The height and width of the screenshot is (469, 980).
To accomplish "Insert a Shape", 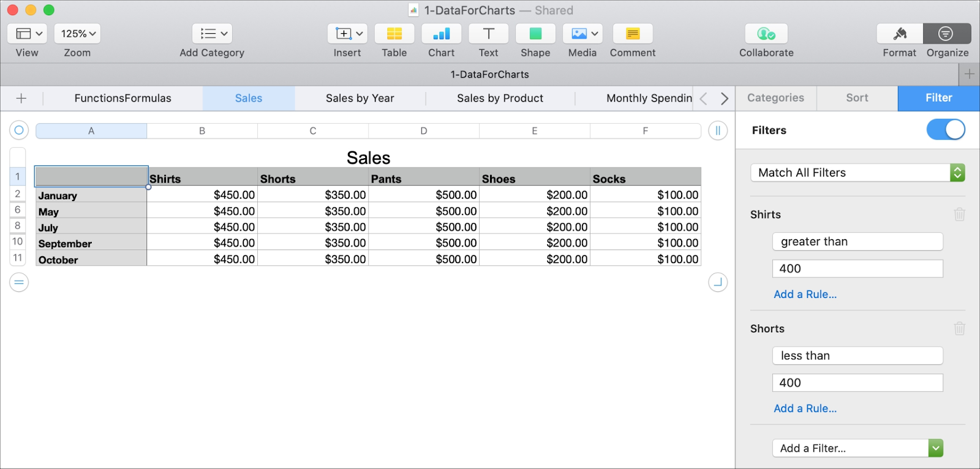I will click(x=535, y=34).
